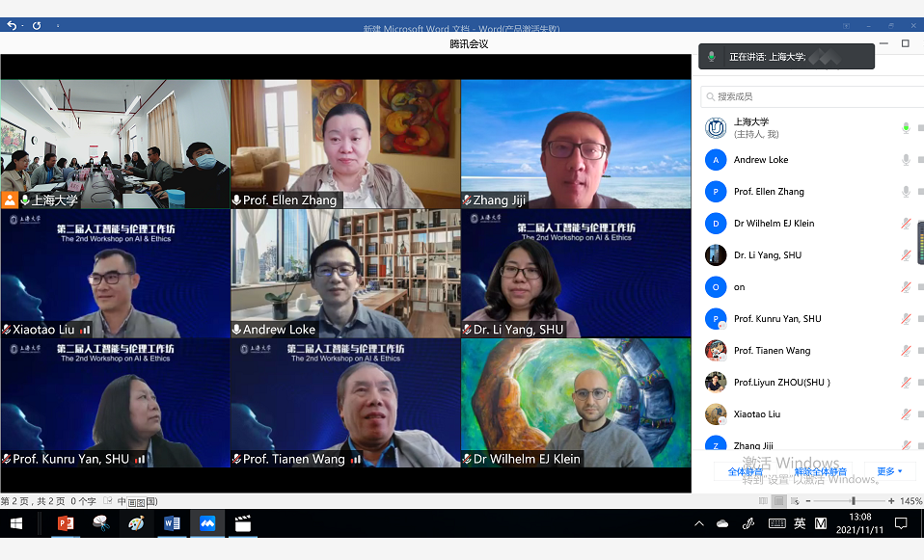Switch to Tencent Meeting taskbar icon
Viewport: 924px width, 560px height.
click(207, 523)
